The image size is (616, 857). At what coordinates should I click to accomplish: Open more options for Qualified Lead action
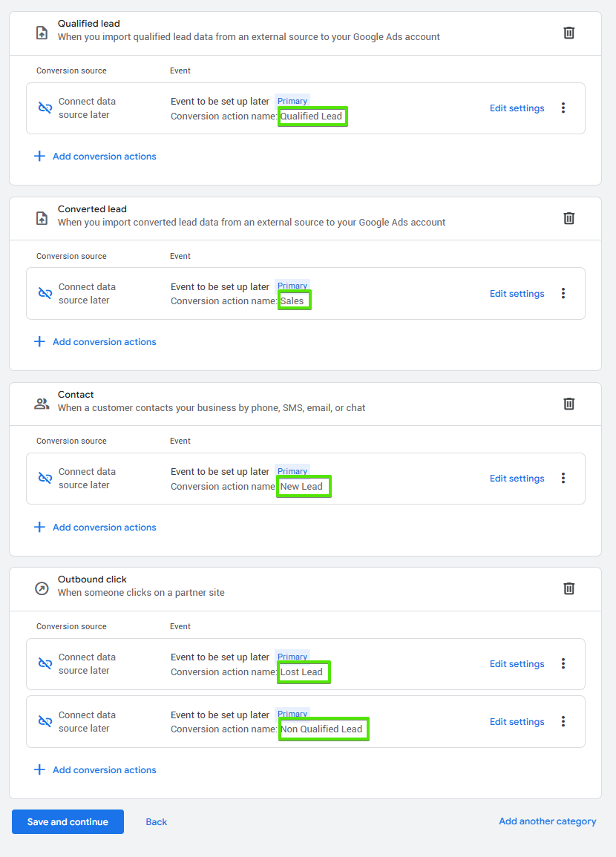tap(563, 108)
